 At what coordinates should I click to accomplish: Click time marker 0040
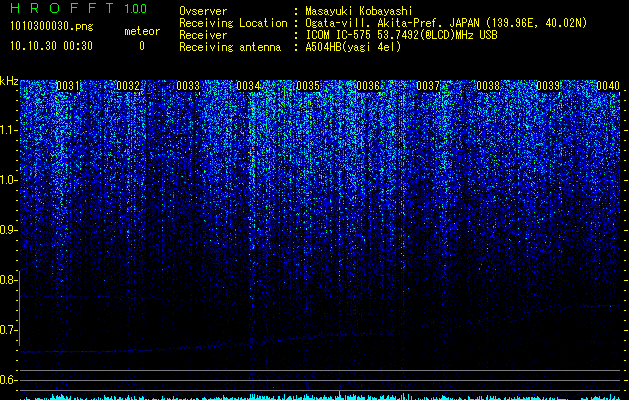(608, 86)
